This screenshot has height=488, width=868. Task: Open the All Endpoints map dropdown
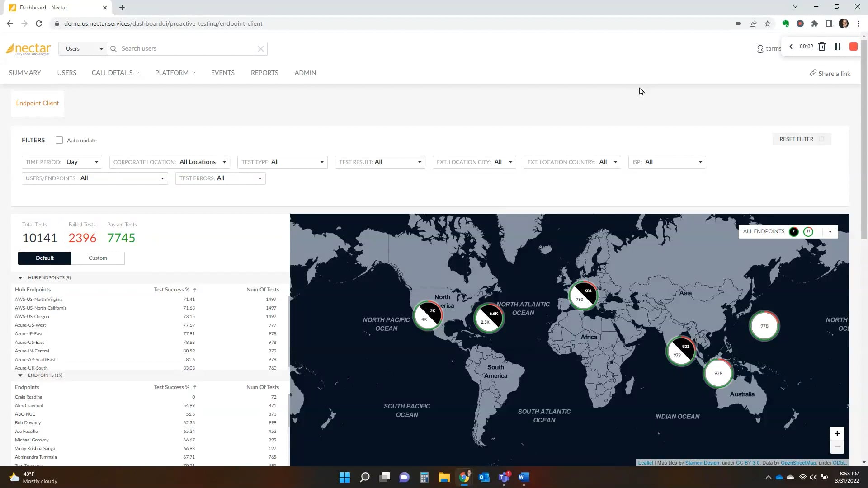(x=830, y=232)
